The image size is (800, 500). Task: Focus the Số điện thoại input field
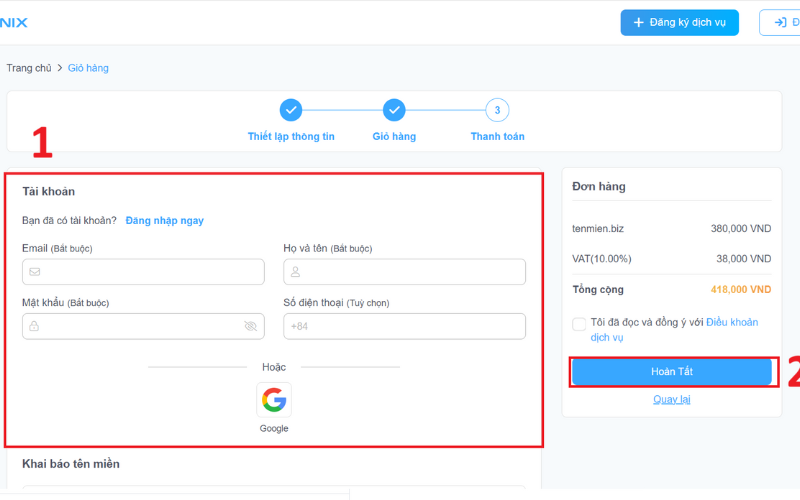[x=404, y=326]
